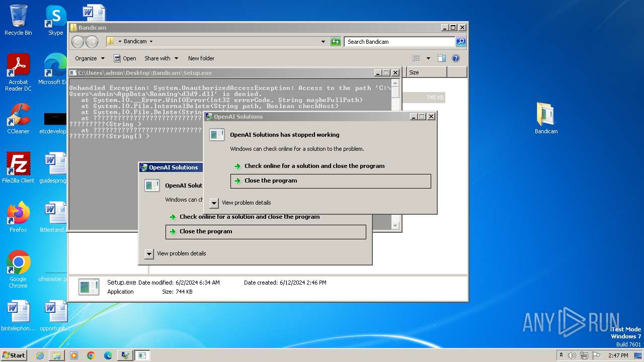
Task: Click the Search Bandicam input field
Action: click(x=399, y=42)
